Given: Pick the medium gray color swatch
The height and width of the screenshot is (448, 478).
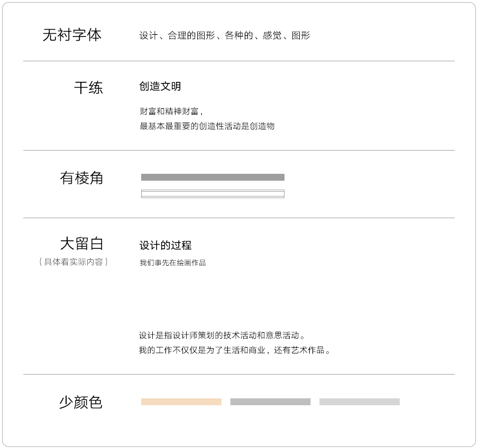Looking at the screenshot, I should [270, 402].
